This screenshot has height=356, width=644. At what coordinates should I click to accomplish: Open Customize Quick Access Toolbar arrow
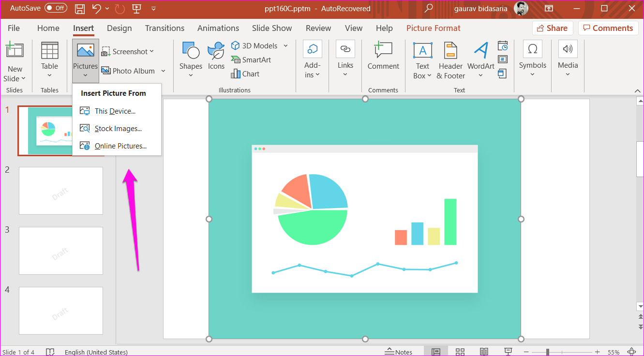tap(153, 8)
